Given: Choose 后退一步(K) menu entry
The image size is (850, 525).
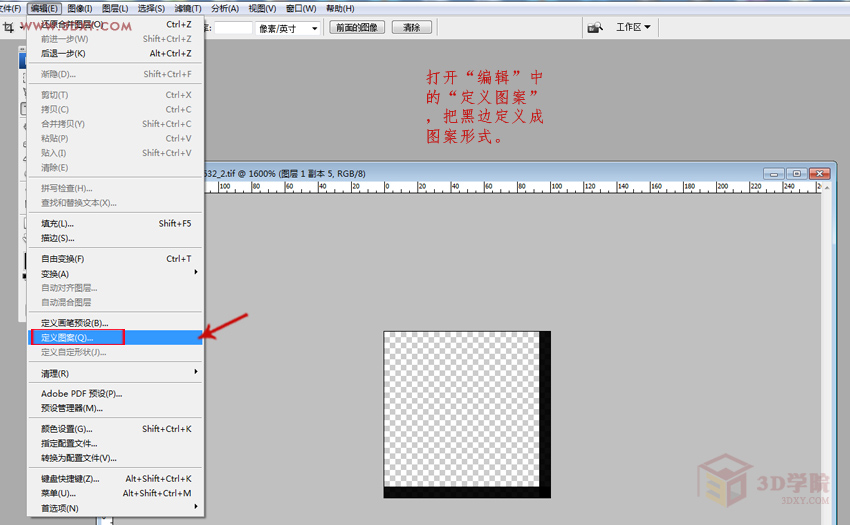Looking at the screenshot, I should (x=115, y=54).
